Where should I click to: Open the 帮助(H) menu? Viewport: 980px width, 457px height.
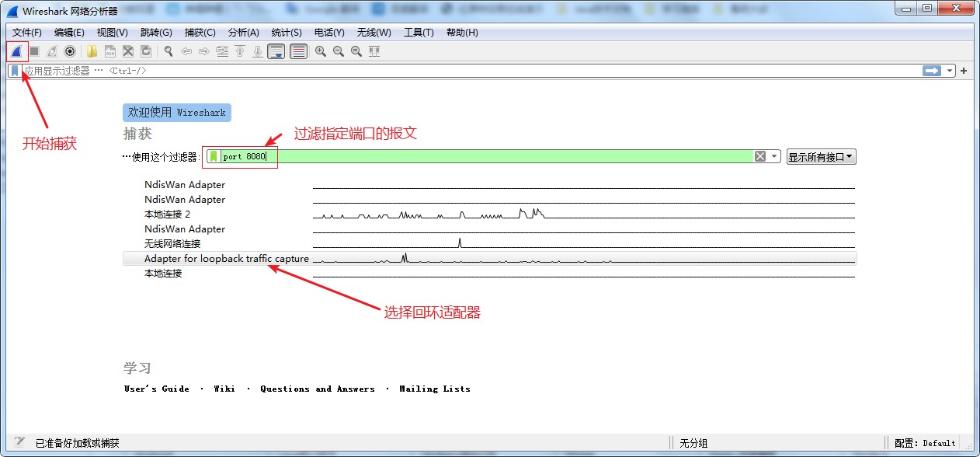(462, 32)
